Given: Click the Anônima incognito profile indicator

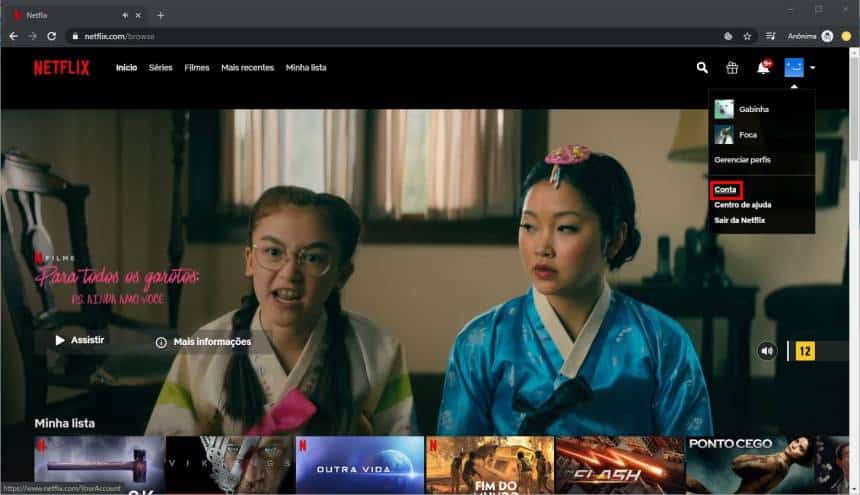Looking at the screenshot, I should 810,36.
